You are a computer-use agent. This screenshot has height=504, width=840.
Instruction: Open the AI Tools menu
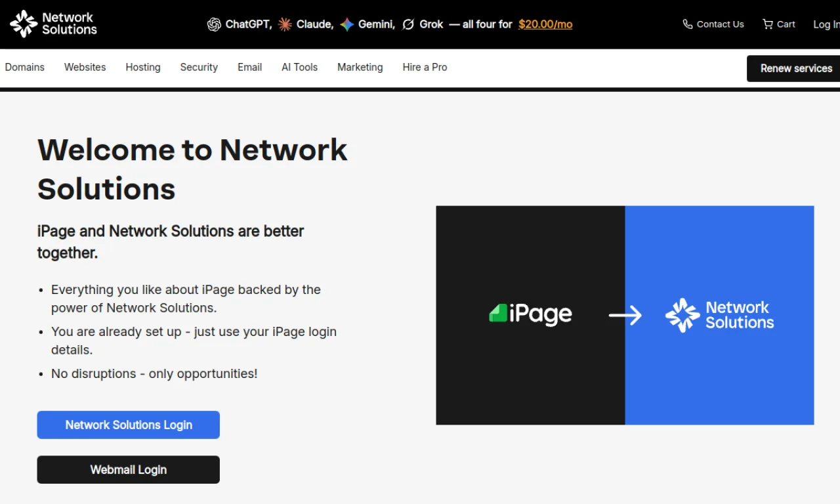coord(300,67)
